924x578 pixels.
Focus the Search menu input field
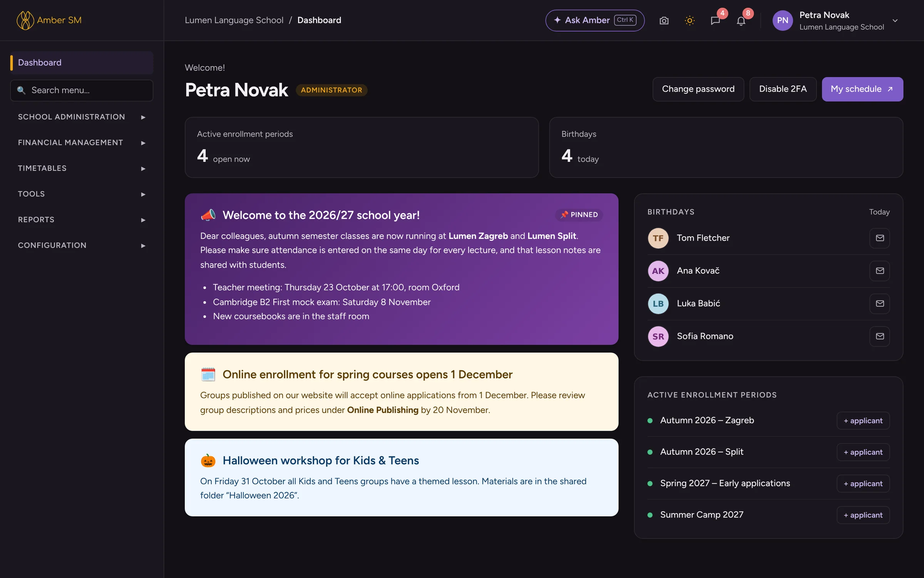point(82,90)
